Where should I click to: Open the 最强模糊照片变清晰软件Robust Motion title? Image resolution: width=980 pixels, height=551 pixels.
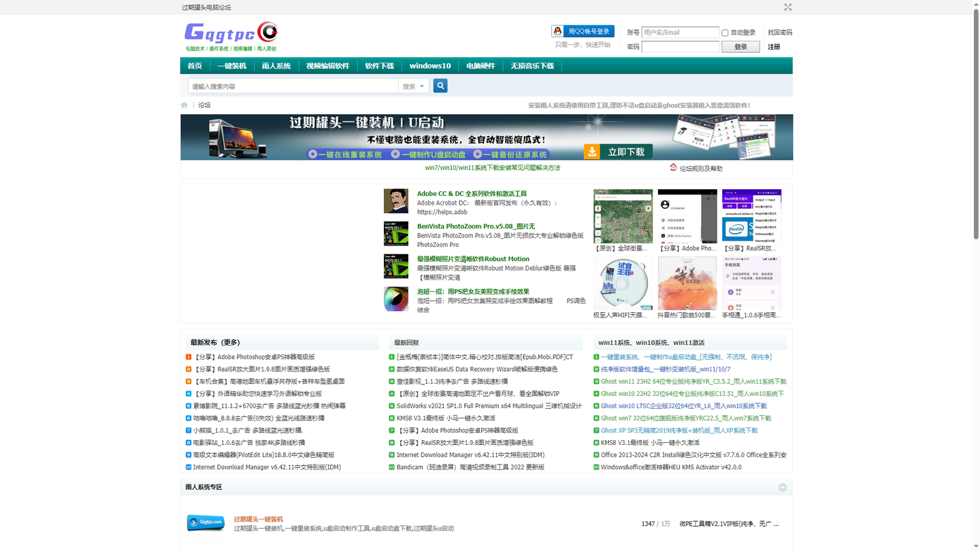[473, 259]
